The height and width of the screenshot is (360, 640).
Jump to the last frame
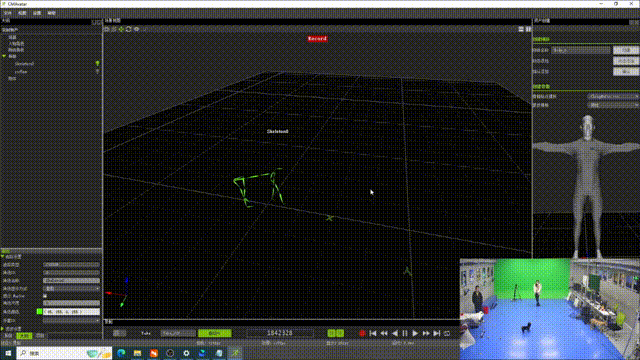click(437, 333)
